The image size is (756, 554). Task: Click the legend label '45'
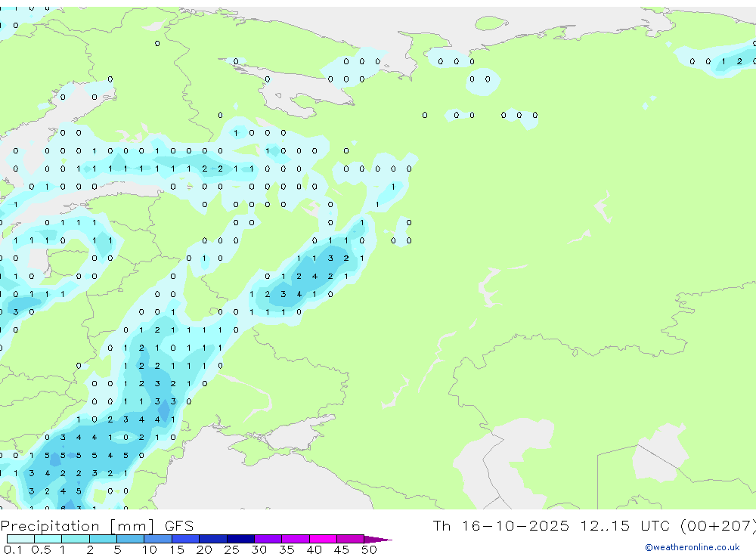click(342, 549)
